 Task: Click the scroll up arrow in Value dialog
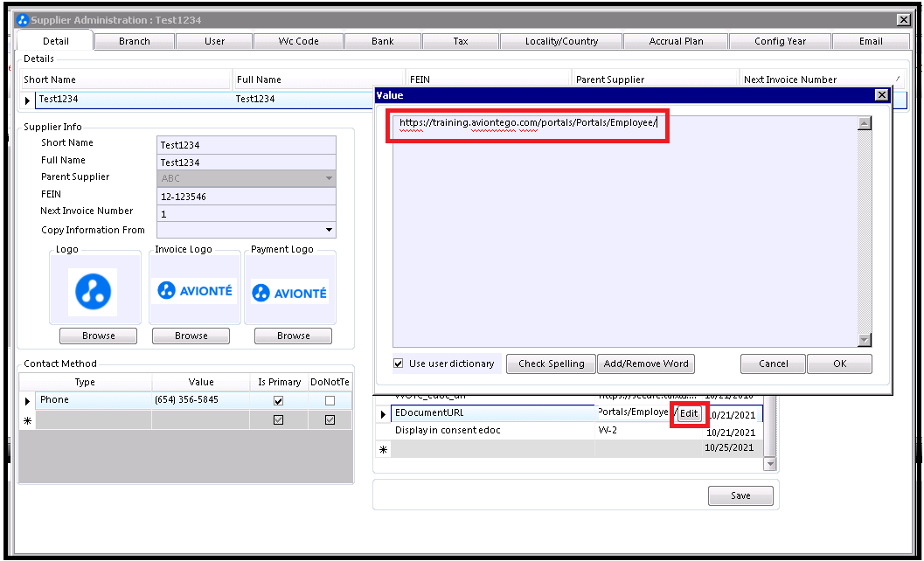pyautogui.click(x=865, y=124)
